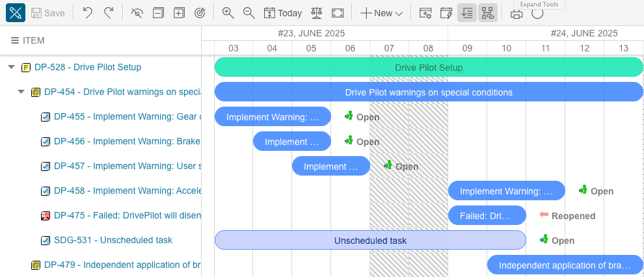644x277 pixels.
Task: Open the ITEM column hamburger menu
Action: coord(15,40)
